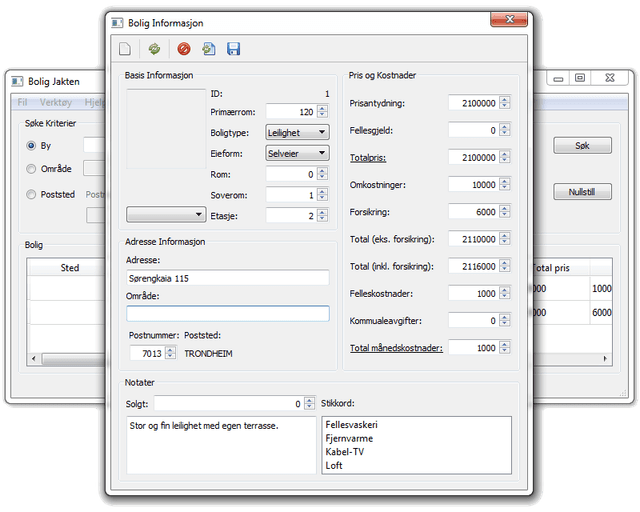Viewport: 640px width, 512px height.
Task: Select the By radio button
Action: tap(31, 146)
